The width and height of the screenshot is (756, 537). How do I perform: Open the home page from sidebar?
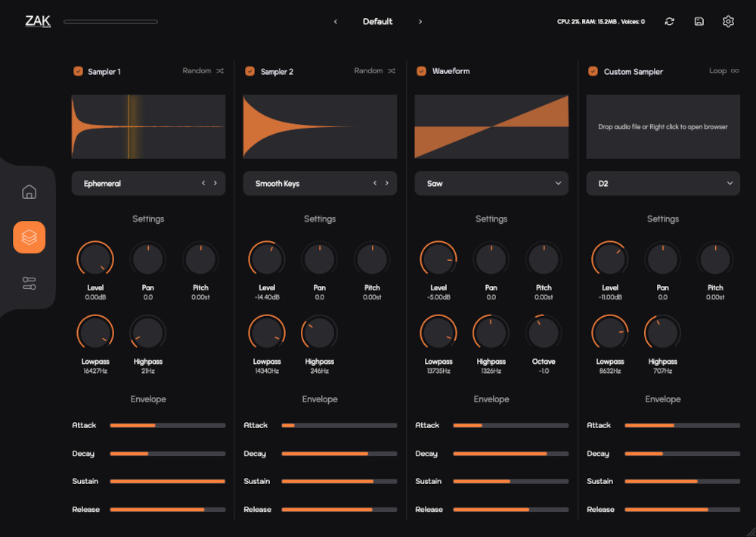[29, 191]
